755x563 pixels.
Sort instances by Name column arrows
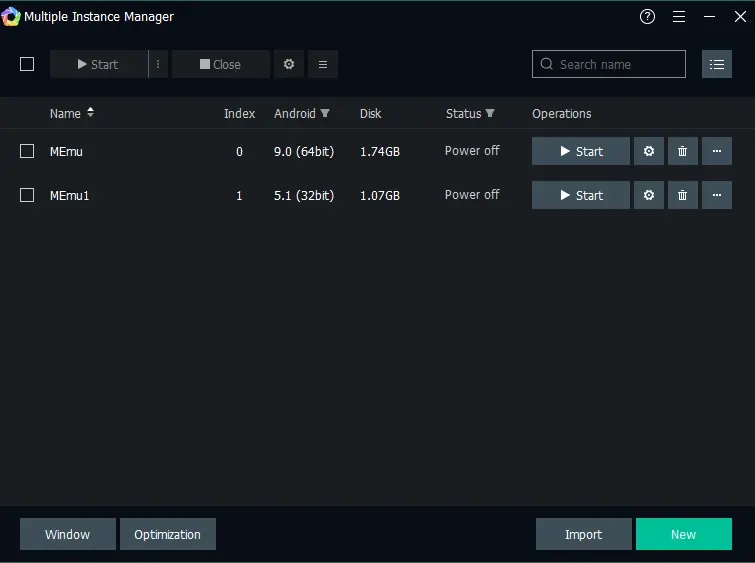pos(91,113)
